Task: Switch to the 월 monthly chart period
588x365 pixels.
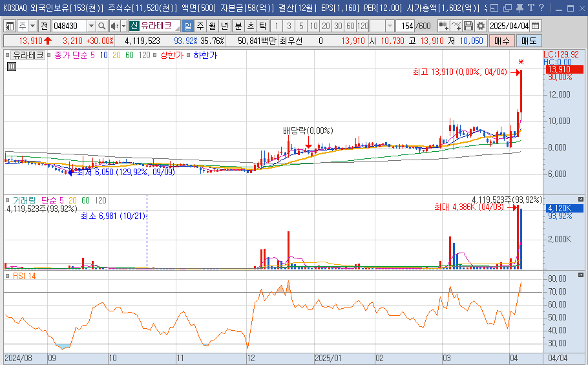Action: point(213,26)
